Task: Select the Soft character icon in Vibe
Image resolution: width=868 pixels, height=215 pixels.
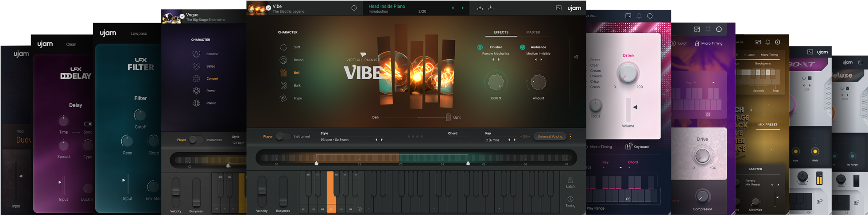Action: [x=283, y=47]
